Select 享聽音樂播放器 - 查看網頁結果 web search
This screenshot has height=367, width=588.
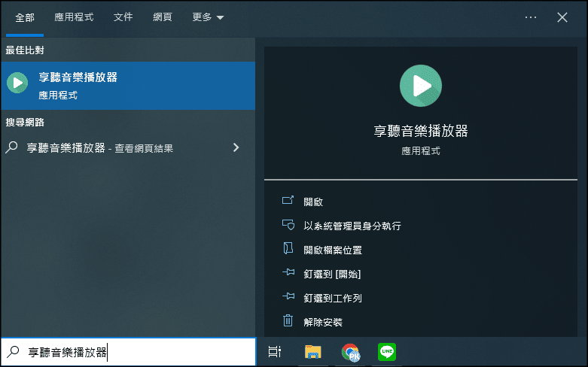coord(128,148)
